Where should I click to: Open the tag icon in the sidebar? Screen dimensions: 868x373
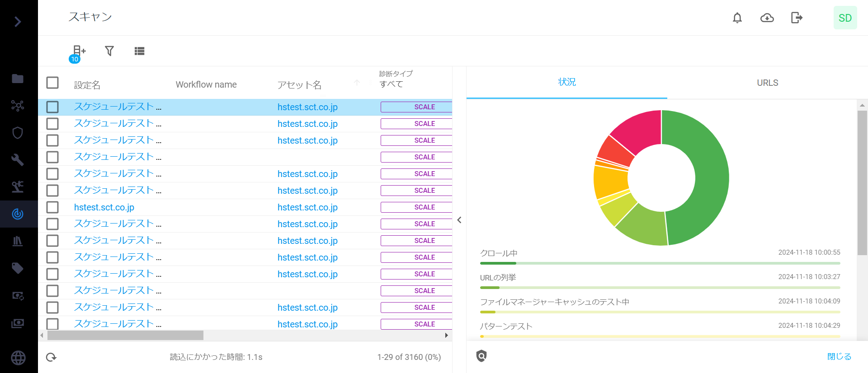click(18, 268)
